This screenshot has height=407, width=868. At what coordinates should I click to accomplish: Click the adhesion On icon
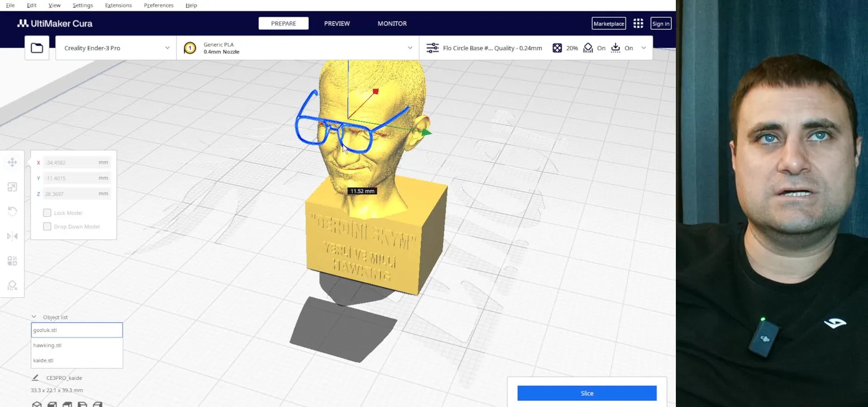(615, 48)
